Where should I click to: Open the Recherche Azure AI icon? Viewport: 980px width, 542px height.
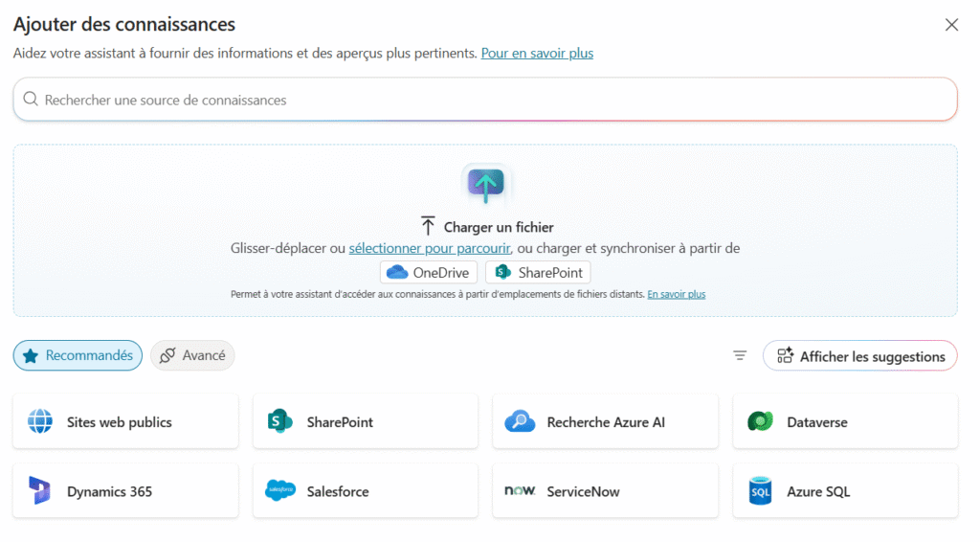tap(520, 421)
